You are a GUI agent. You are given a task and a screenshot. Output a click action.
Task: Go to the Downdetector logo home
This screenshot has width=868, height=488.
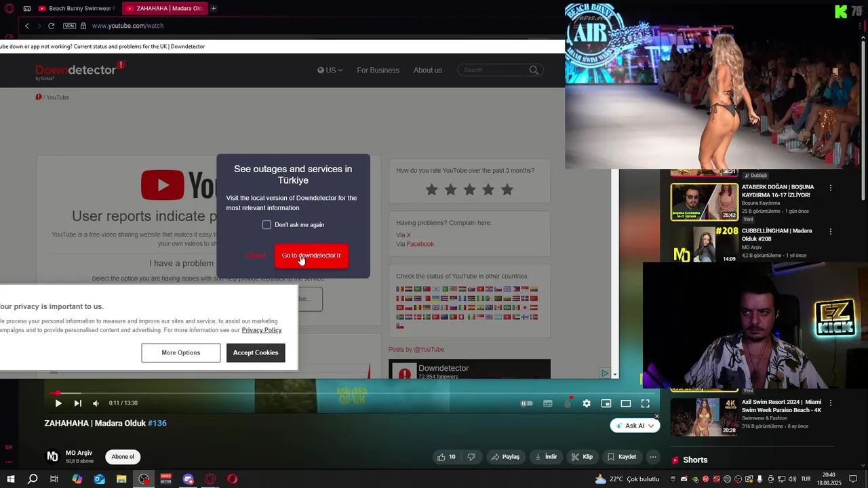click(x=79, y=70)
